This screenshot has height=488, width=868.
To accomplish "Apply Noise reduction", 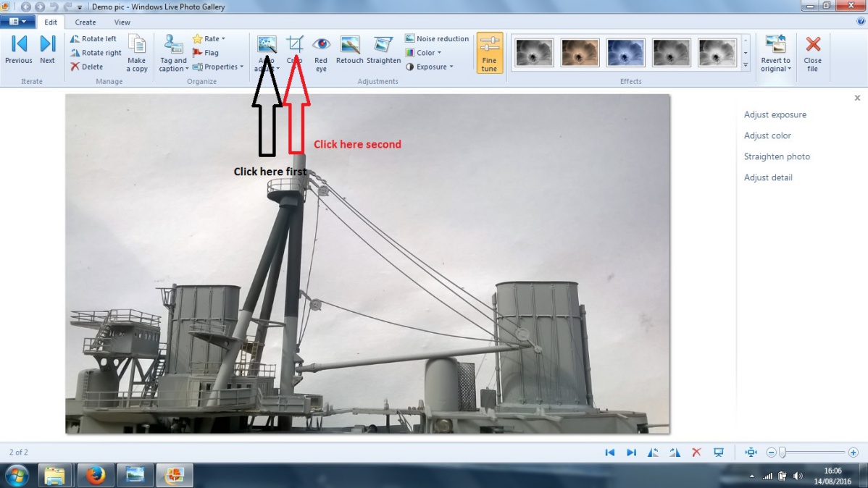I will click(437, 38).
